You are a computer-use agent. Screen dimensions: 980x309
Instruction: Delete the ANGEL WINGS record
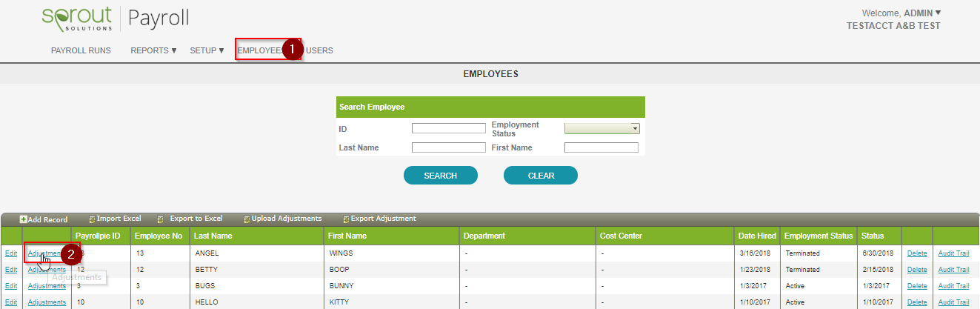(917, 253)
